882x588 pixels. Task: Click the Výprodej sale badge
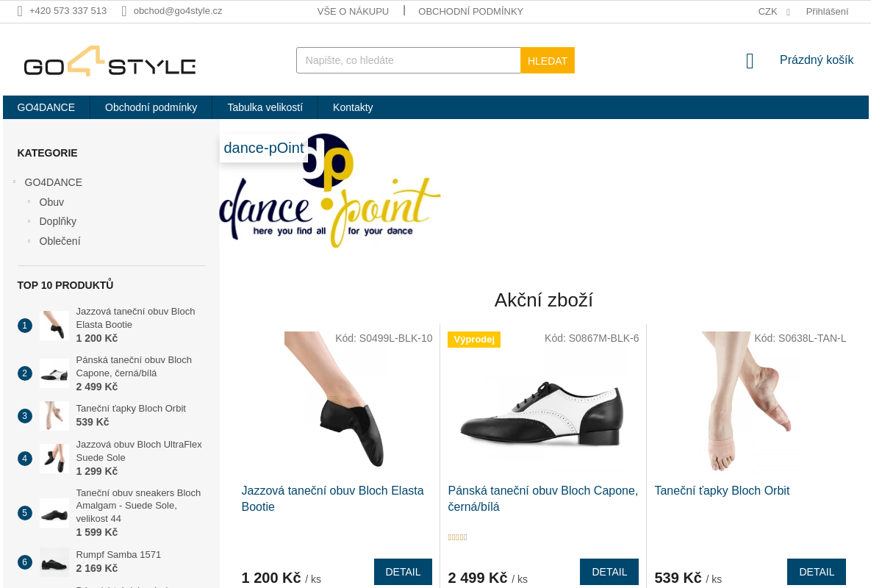tap(474, 340)
